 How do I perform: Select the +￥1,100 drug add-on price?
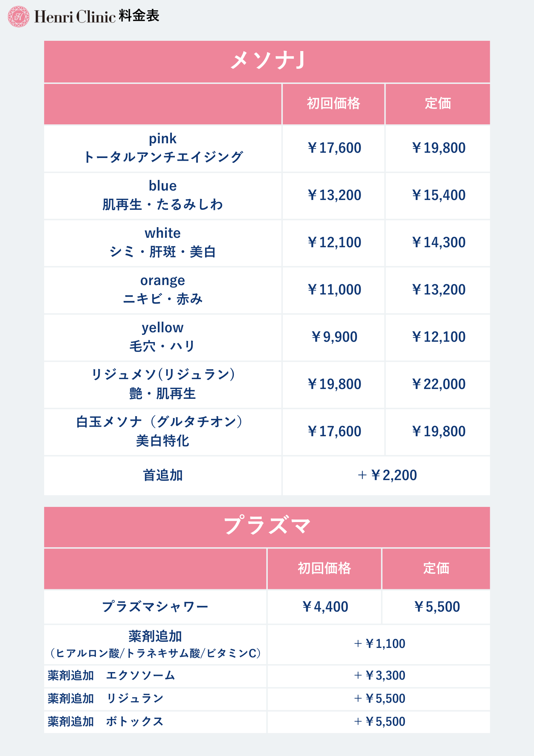pos(379,644)
